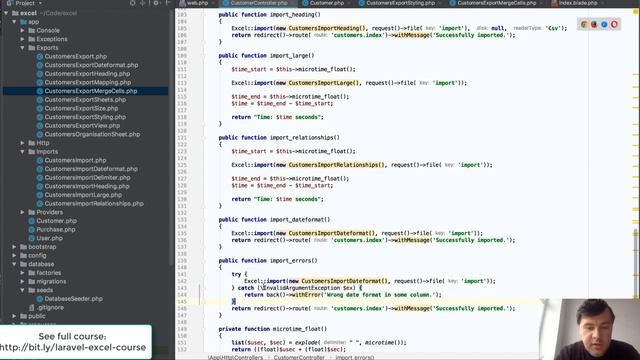640x360 pixels.
Task: Switch to Customer.php editor tab
Action: coord(327,3)
